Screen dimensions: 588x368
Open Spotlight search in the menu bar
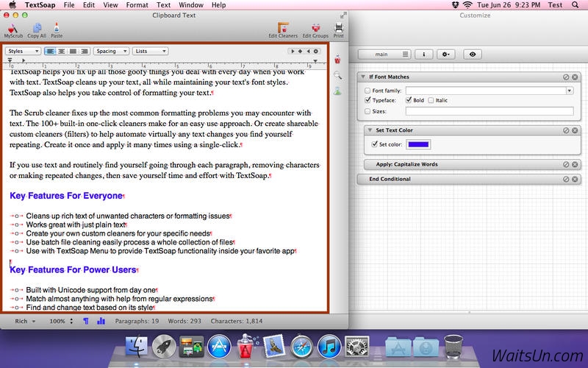(576, 5)
